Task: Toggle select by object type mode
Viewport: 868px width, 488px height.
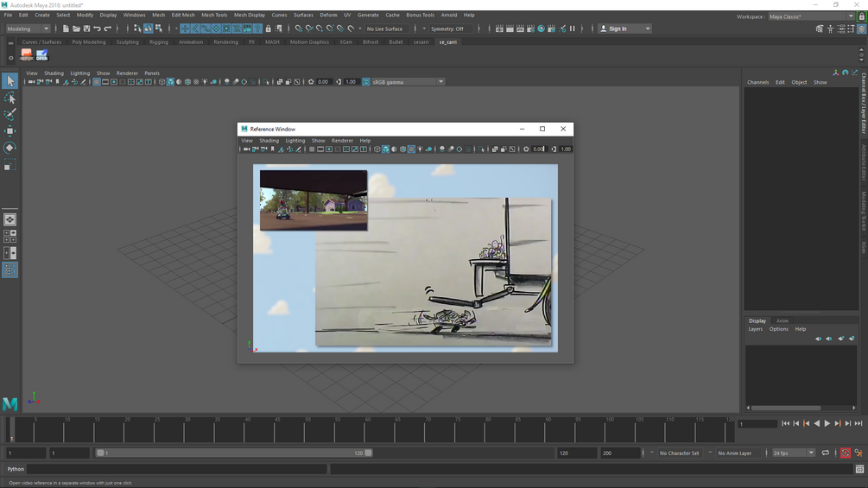Action: (149, 29)
